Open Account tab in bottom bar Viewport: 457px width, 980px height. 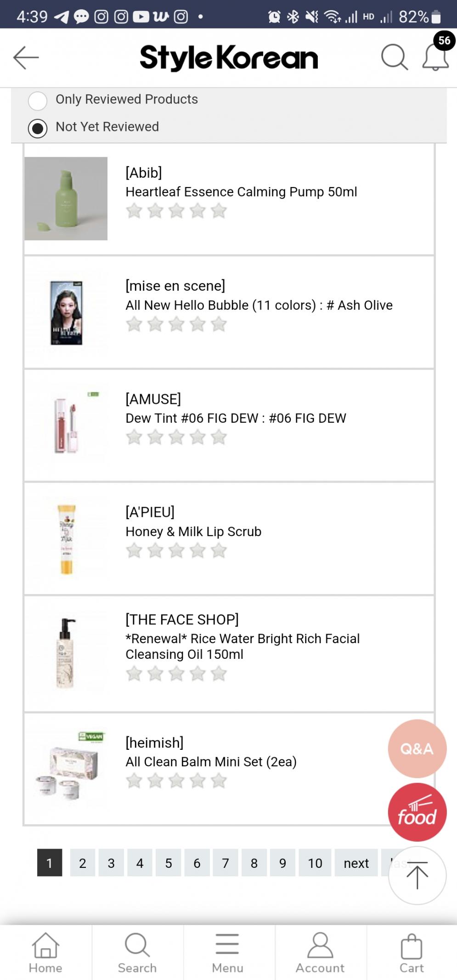pos(320,952)
